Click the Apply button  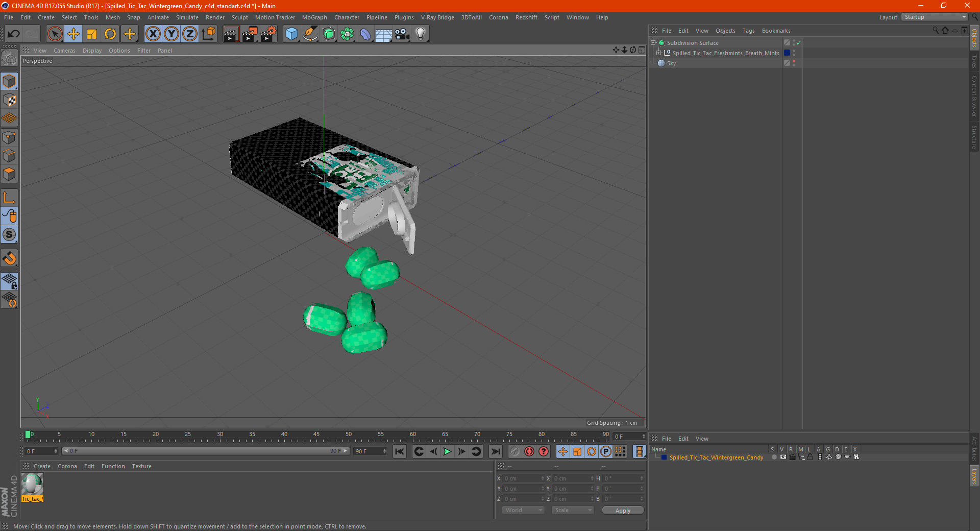[623, 510]
